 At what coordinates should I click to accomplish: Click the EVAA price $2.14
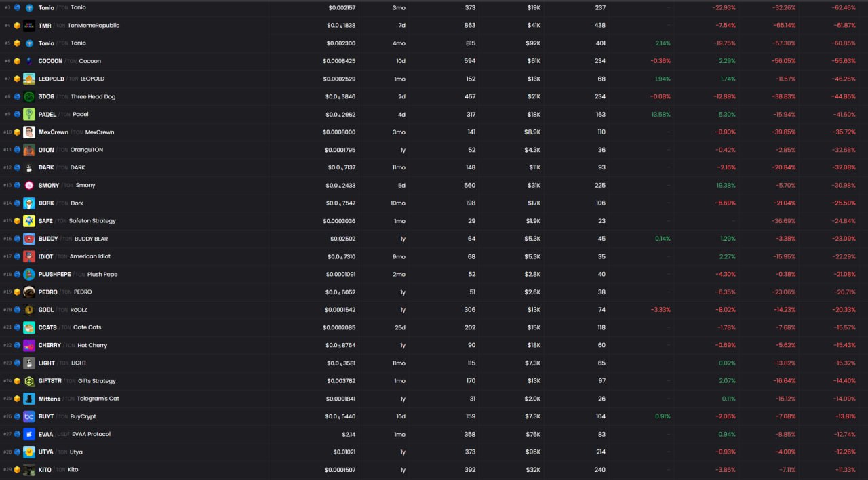pos(349,434)
